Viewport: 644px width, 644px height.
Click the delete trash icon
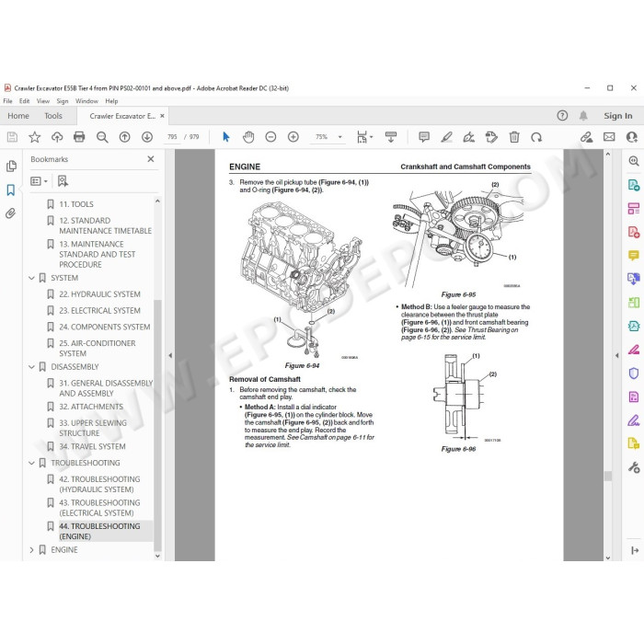click(x=514, y=137)
